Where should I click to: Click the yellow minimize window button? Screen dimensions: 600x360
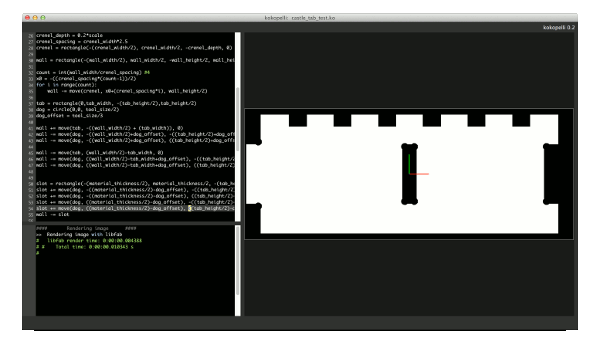pos(35,18)
